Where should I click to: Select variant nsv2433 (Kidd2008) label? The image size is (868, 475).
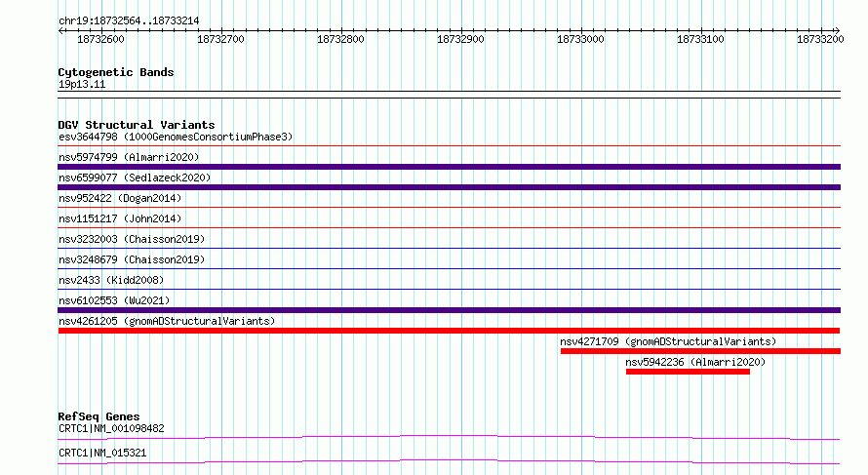(111, 280)
